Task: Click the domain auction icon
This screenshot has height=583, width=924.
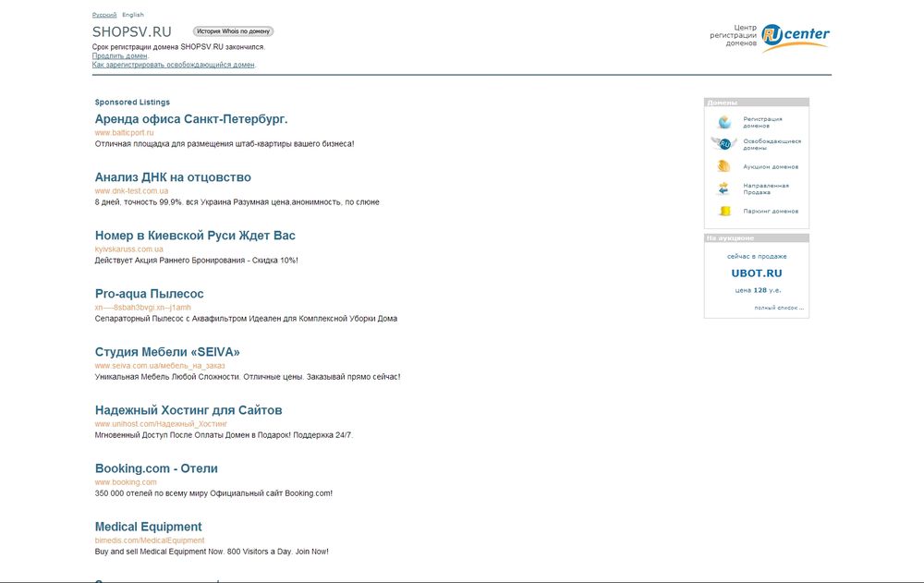Action: coord(723,166)
